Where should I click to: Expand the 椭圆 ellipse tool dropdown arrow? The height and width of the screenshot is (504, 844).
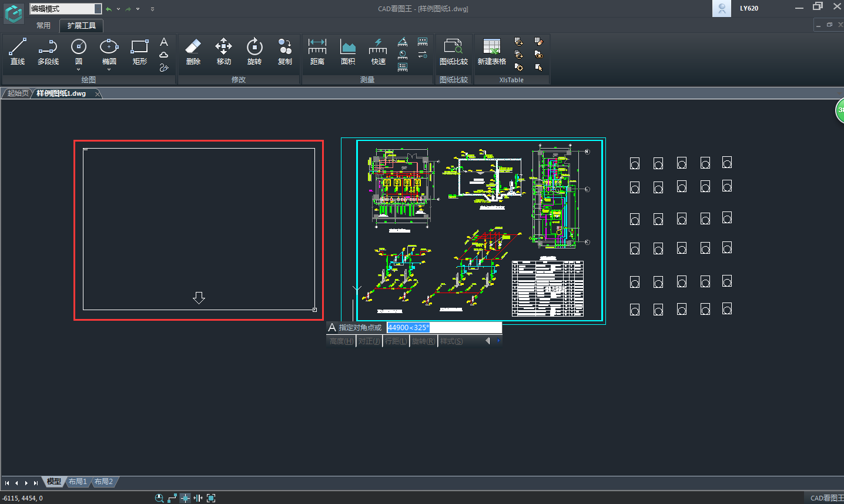pos(109,70)
